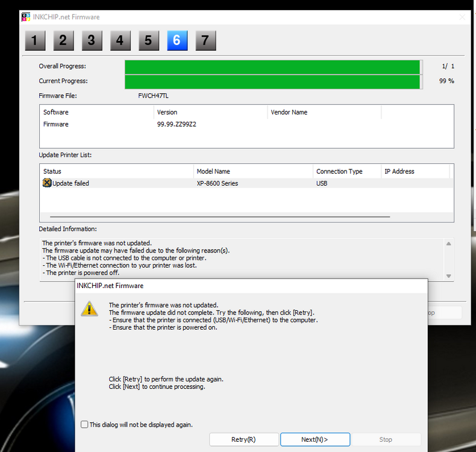Click step 1 number icon
The height and width of the screenshot is (452, 476).
click(35, 40)
